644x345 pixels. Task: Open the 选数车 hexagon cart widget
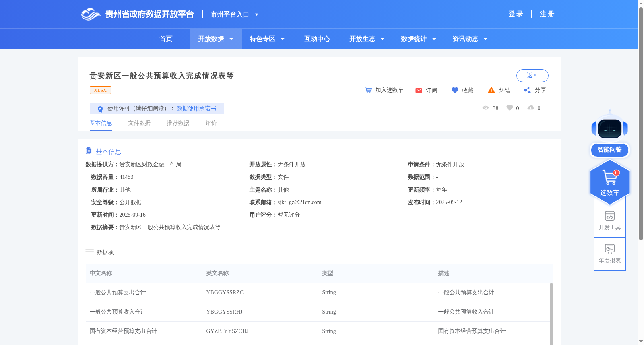(x=610, y=182)
